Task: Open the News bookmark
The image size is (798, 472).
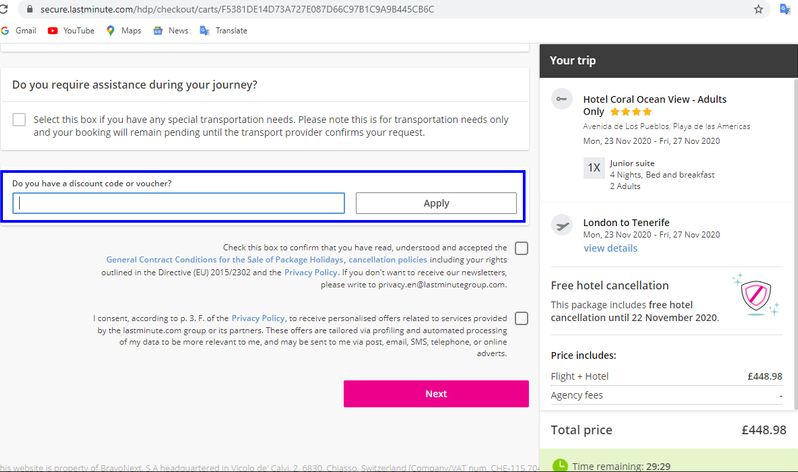Action: pyautogui.click(x=171, y=31)
